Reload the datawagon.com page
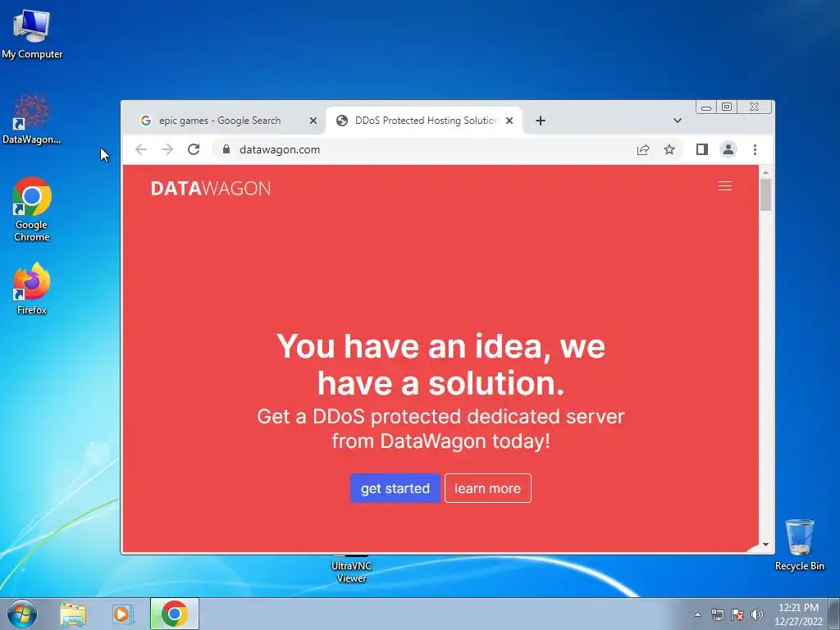 pos(194,149)
